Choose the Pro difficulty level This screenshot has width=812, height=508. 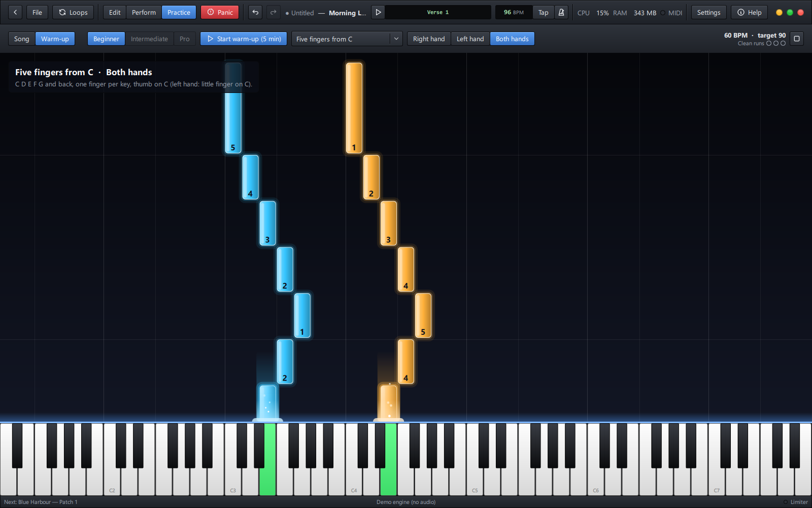[185, 39]
